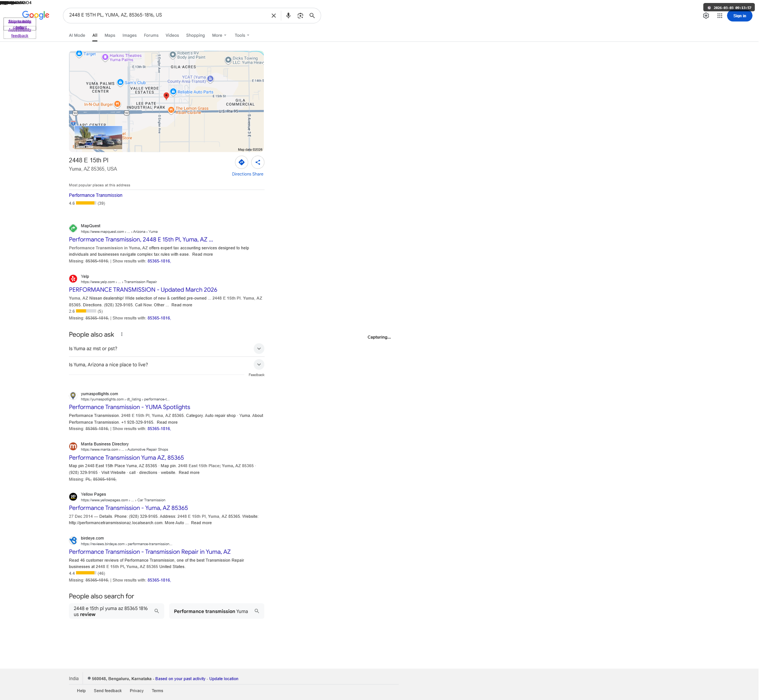Screen dimensions: 763x700
Task: Open the birdeye Transmission Repair result
Action: (x=151, y=555)
